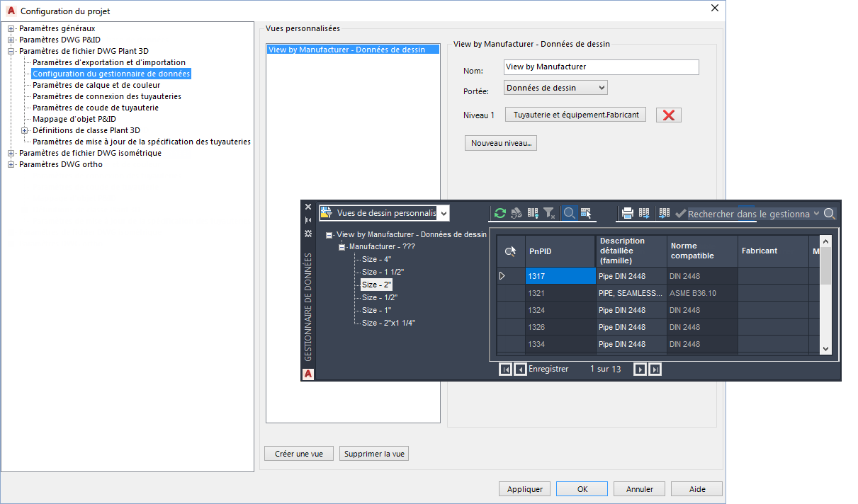Collapse Paramètres de fichier DWG Plant 3D node

(x=11, y=51)
